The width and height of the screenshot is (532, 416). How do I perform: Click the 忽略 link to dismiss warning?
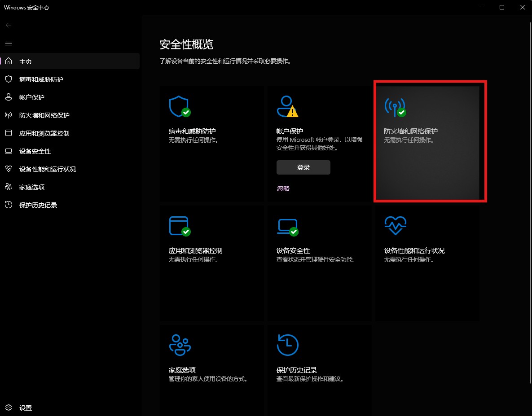point(283,188)
